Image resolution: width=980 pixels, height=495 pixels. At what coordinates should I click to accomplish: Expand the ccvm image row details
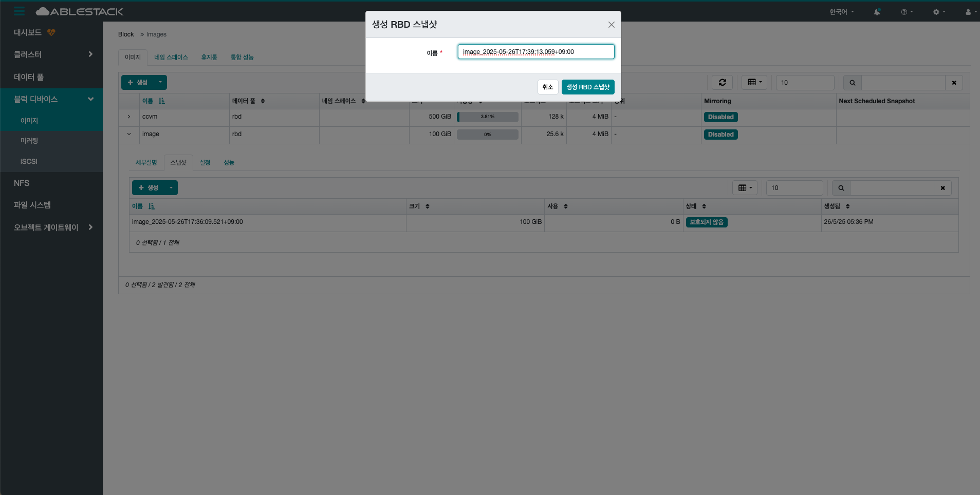tap(128, 117)
